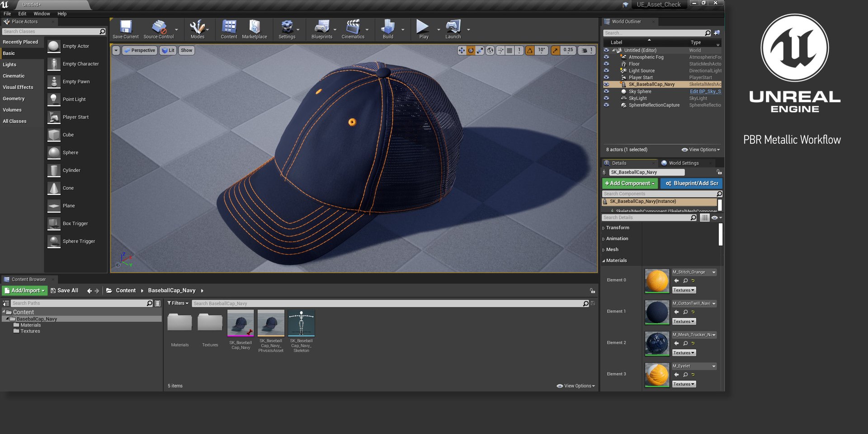868x434 pixels.
Task: Open the Window menu
Action: (42, 14)
